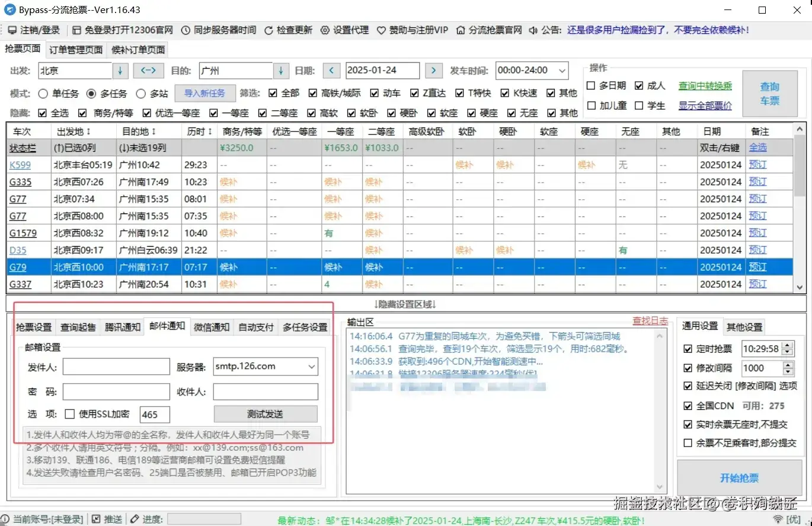Image resolution: width=812 pixels, height=526 pixels.
Task: Switch to 订单管理页面 tab
Action: coord(76,50)
